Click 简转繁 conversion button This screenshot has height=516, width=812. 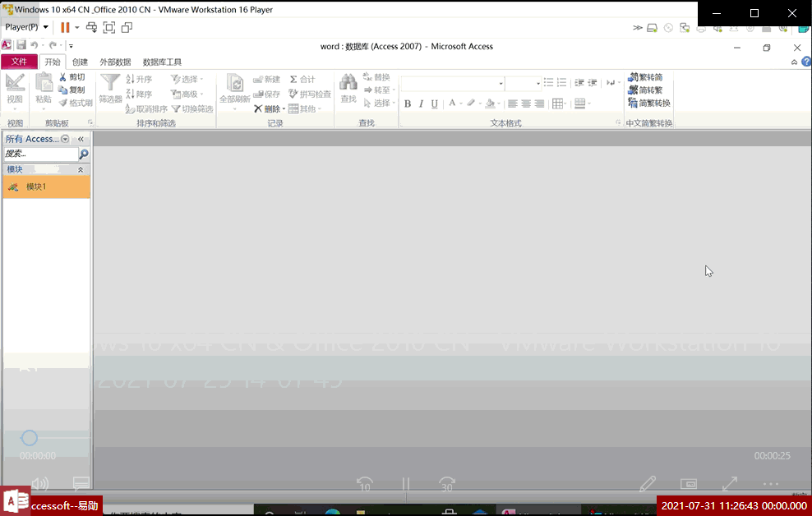(x=645, y=90)
